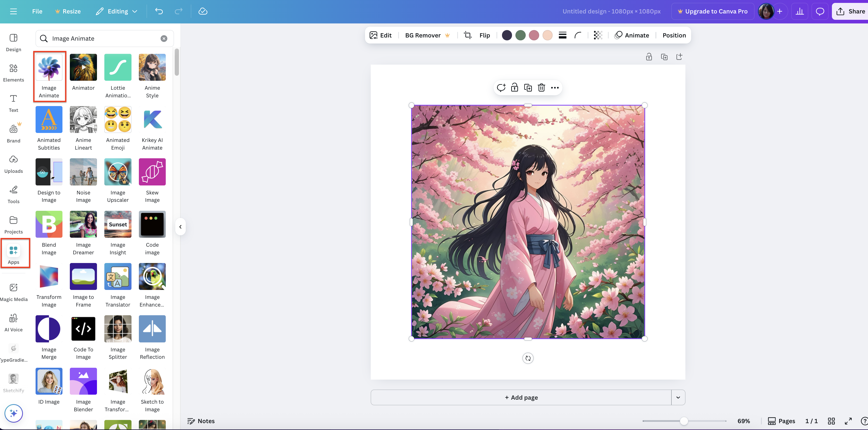
Task: Toggle lock on selected image
Action: [x=514, y=88]
